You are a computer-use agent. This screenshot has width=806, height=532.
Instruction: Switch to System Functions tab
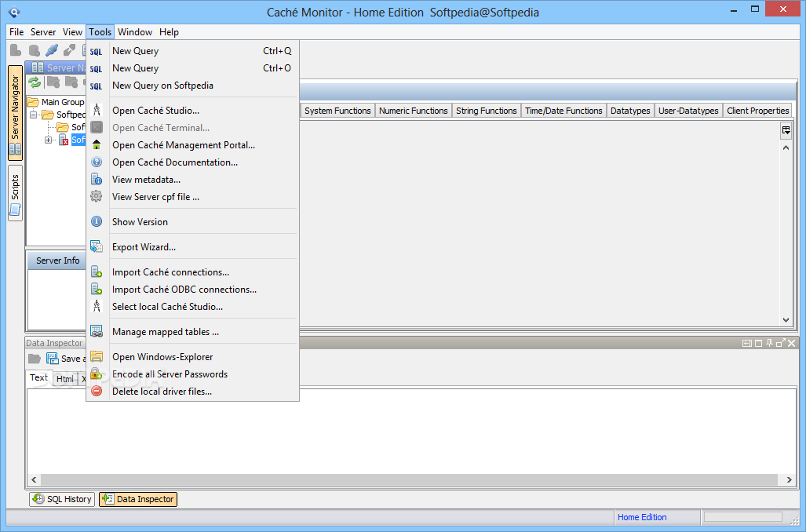click(337, 111)
